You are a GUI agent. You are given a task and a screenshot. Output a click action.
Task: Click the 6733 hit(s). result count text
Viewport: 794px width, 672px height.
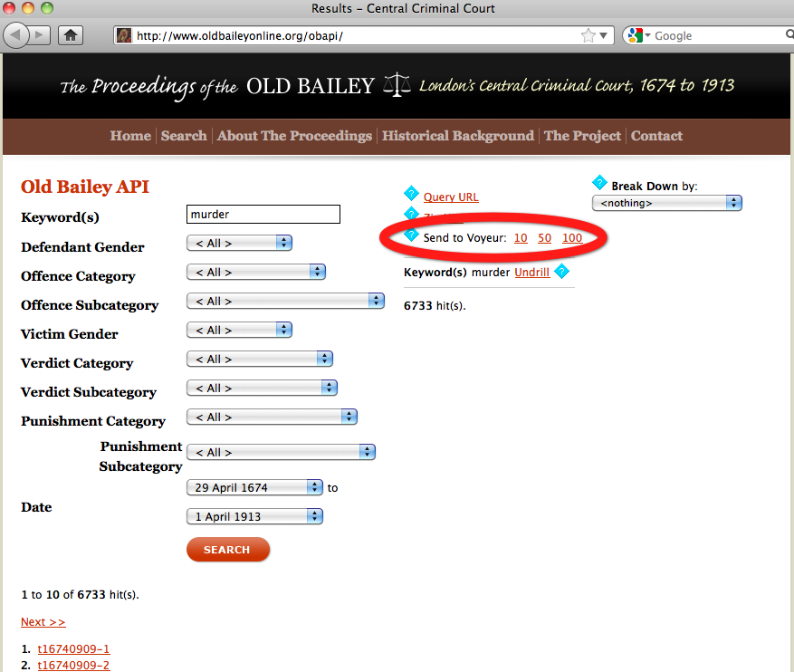tap(435, 306)
